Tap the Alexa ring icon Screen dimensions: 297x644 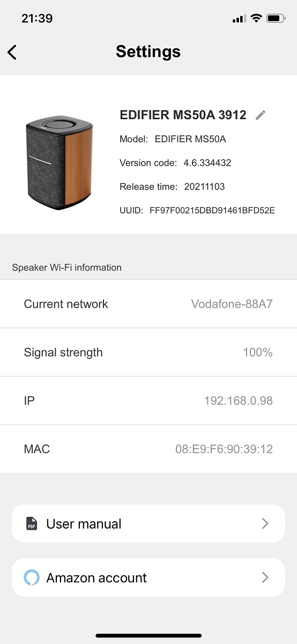tap(32, 577)
